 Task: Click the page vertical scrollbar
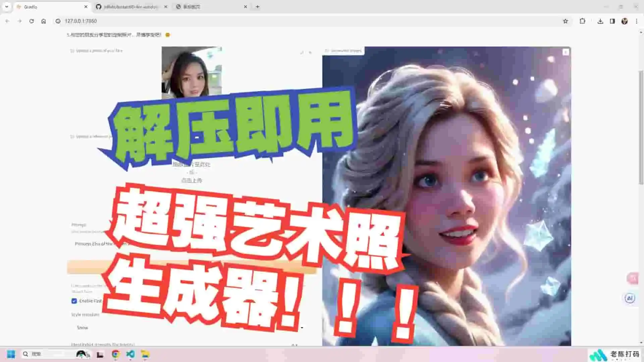[641, 127]
